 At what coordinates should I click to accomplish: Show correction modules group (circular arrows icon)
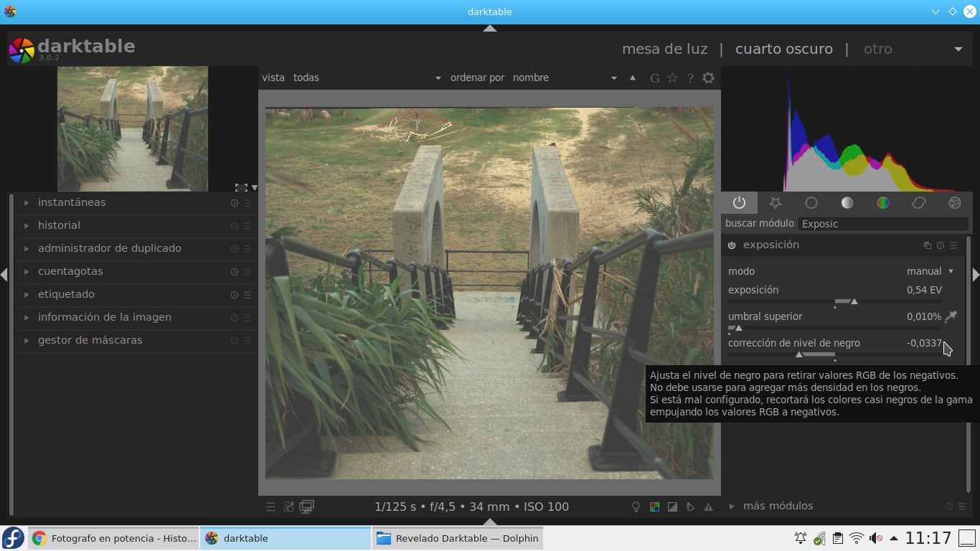[918, 203]
